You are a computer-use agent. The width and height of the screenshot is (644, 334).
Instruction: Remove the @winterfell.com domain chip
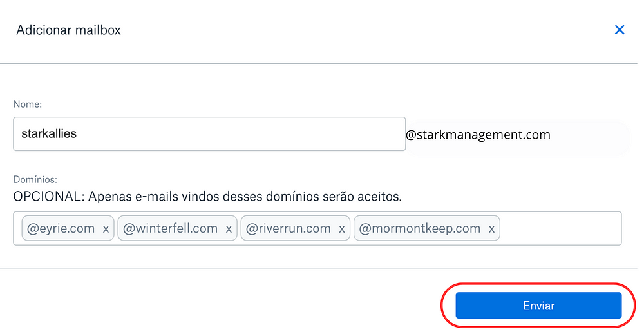(x=229, y=229)
